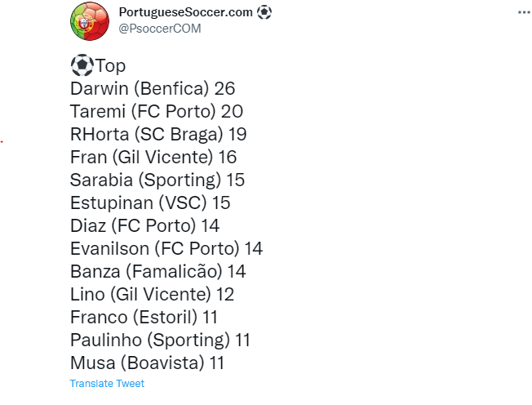The height and width of the screenshot is (405, 532).
Task: Click the Banza (Famalicão) 14 line
Action: pyautogui.click(x=157, y=272)
